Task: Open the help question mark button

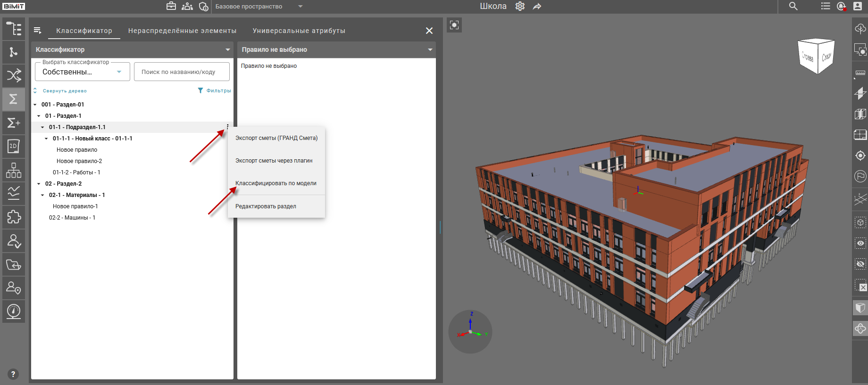Action: (x=13, y=374)
